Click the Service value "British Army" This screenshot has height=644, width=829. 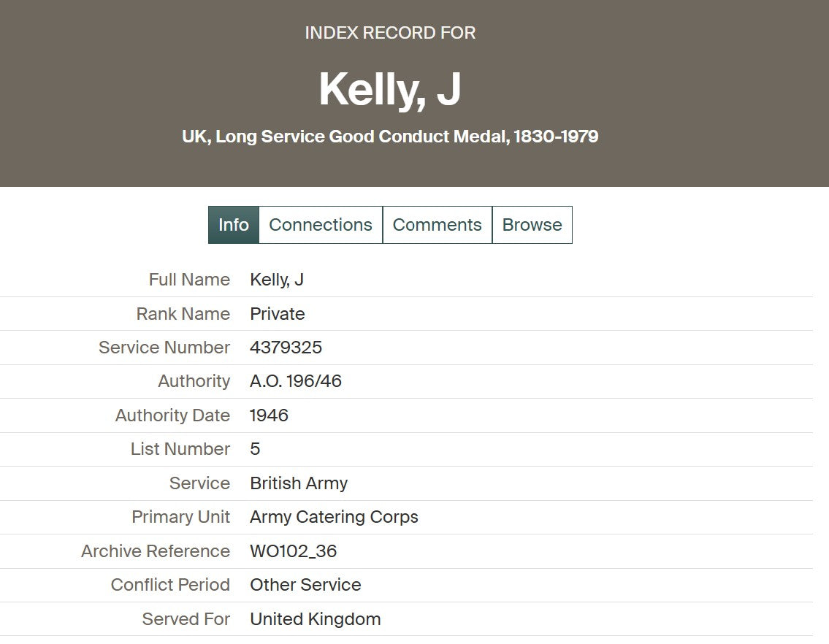299,483
